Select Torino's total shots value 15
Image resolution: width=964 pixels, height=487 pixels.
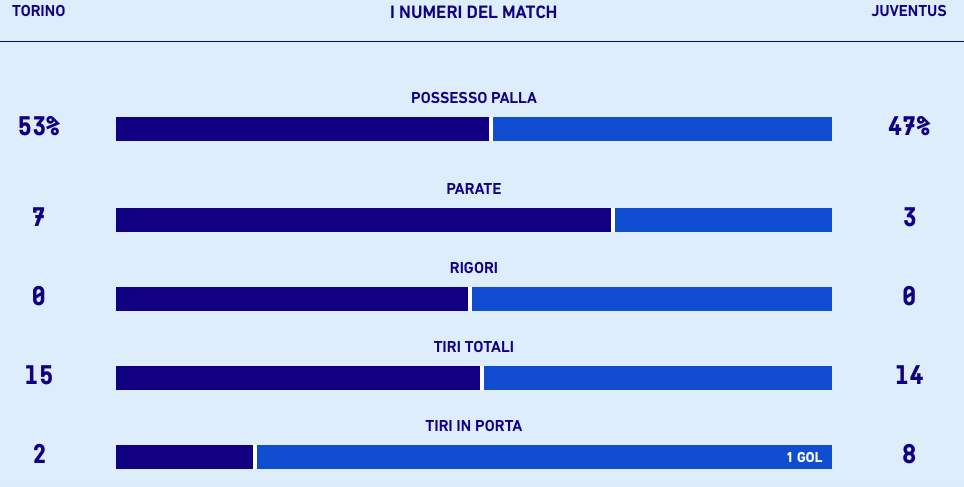pos(39,375)
